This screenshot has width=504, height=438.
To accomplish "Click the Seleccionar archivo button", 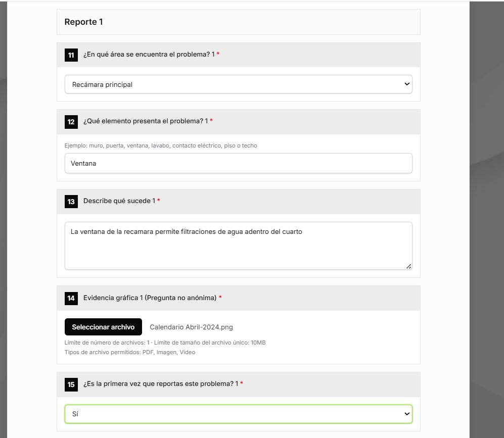I will click(x=103, y=327).
